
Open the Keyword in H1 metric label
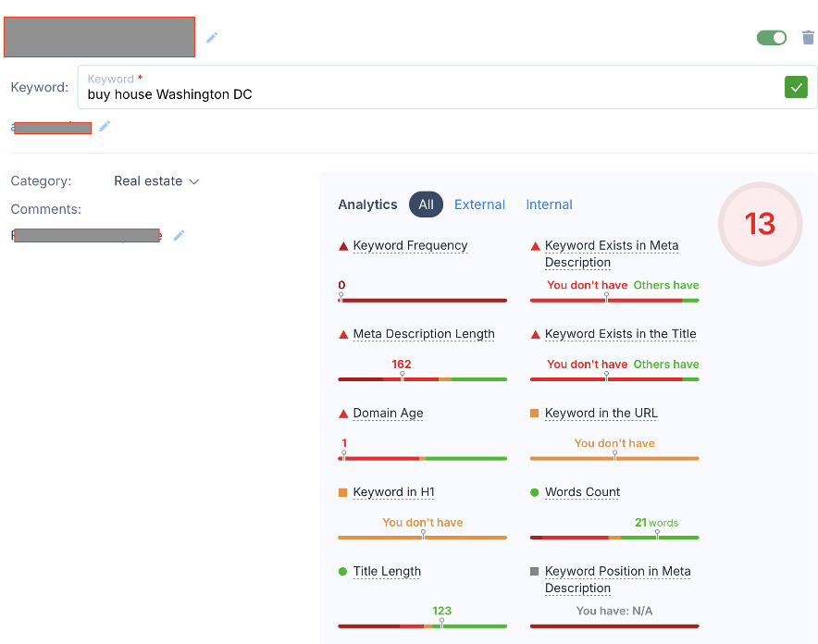tap(393, 491)
